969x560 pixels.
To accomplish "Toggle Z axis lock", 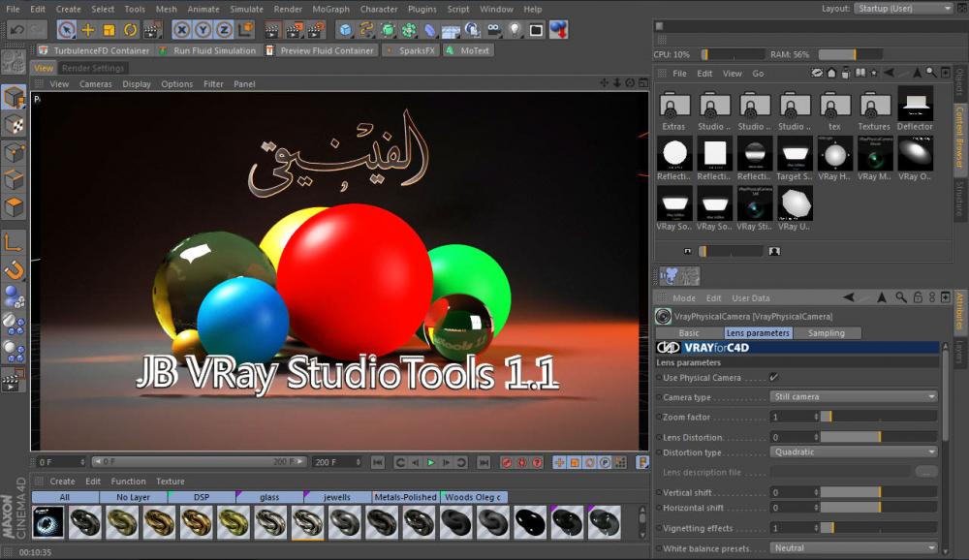I will [x=224, y=30].
